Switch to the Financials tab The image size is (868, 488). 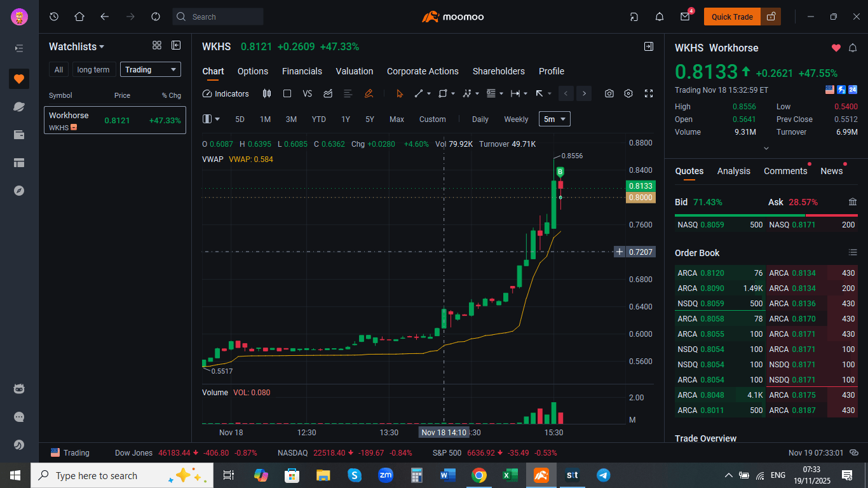pos(302,71)
